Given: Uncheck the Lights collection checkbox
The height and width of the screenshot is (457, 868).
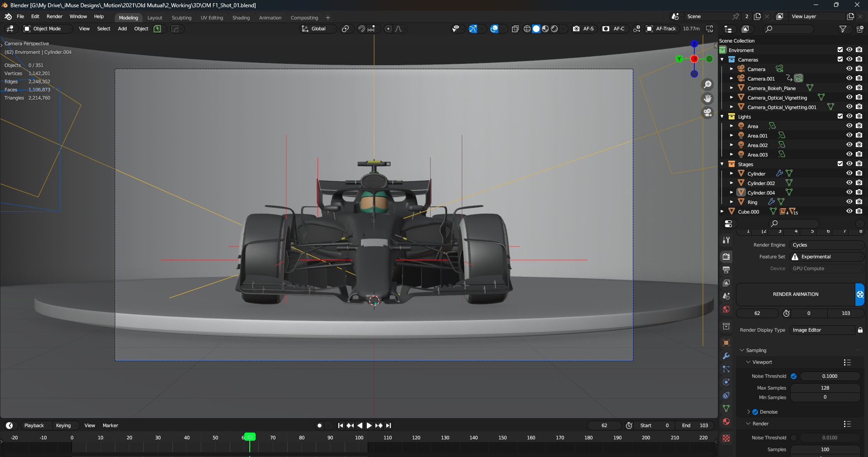Looking at the screenshot, I should 840,117.
